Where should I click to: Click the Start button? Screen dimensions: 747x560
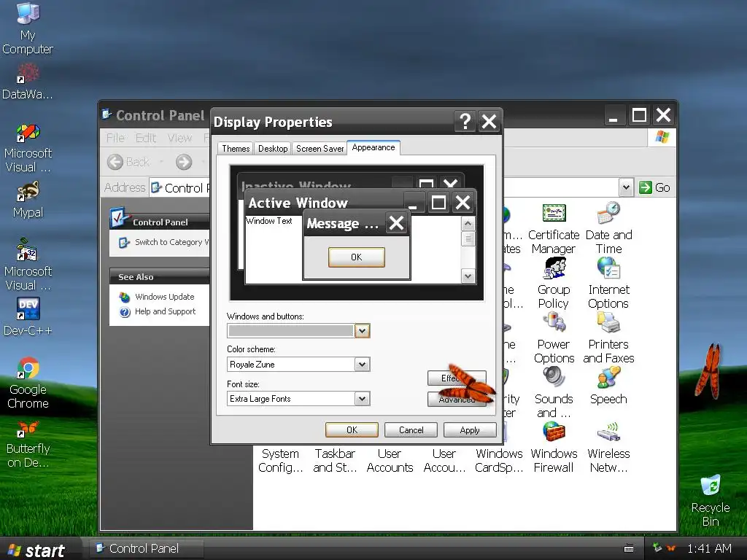pos(38,550)
